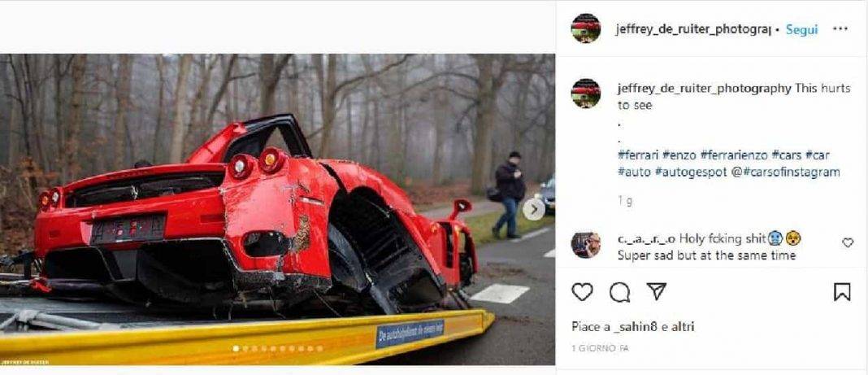Open three-dot more options menu
868x375 pixels.
point(840,28)
